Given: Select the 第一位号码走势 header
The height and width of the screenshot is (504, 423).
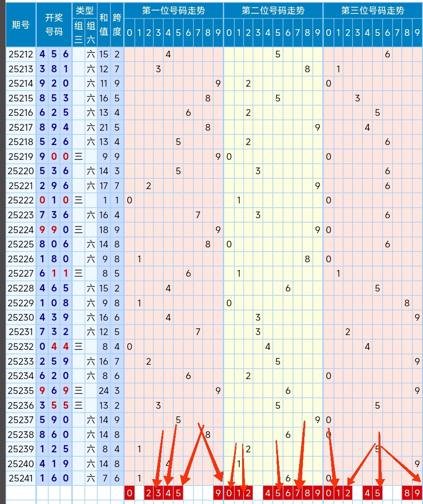Looking at the screenshot, I should [174, 11].
